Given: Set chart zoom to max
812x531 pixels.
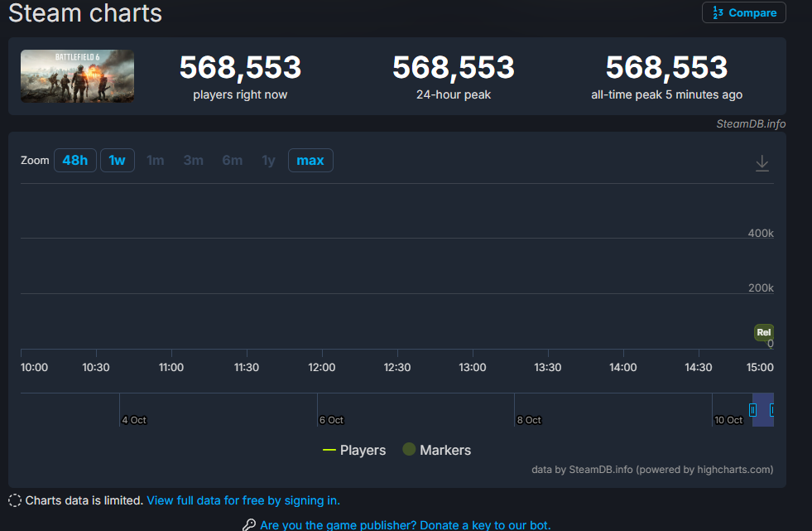Looking at the screenshot, I should click(310, 161).
